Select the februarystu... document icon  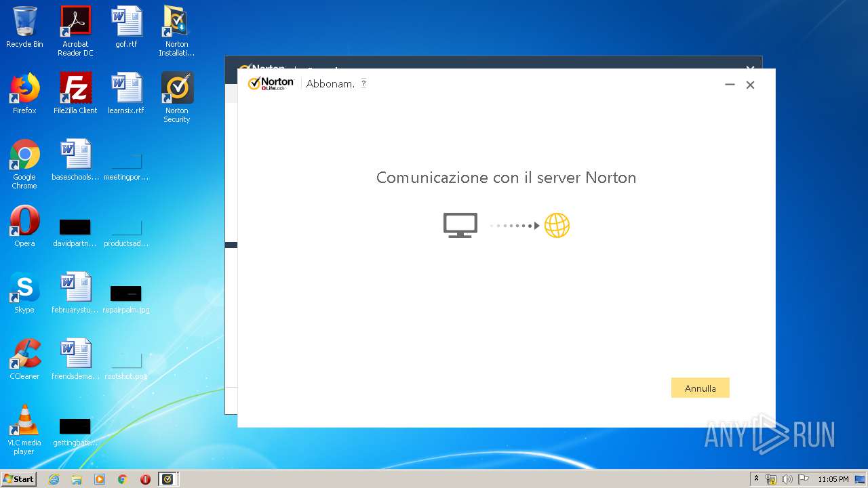click(x=75, y=293)
